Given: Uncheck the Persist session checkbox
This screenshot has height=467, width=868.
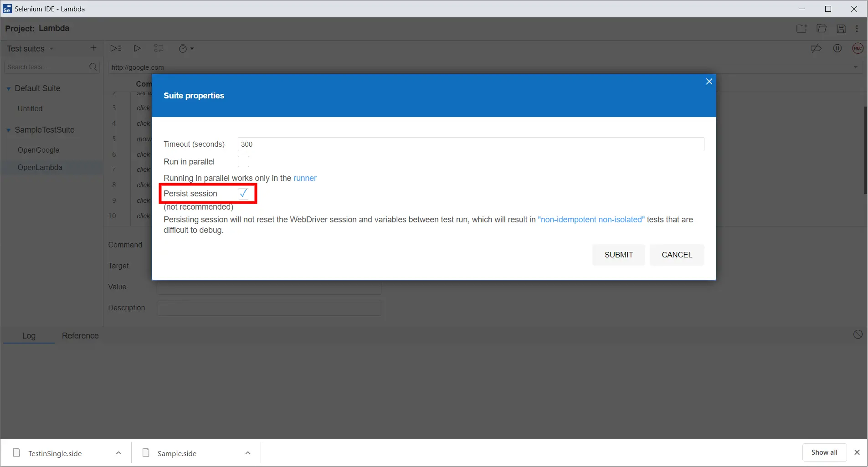Looking at the screenshot, I should click(243, 194).
